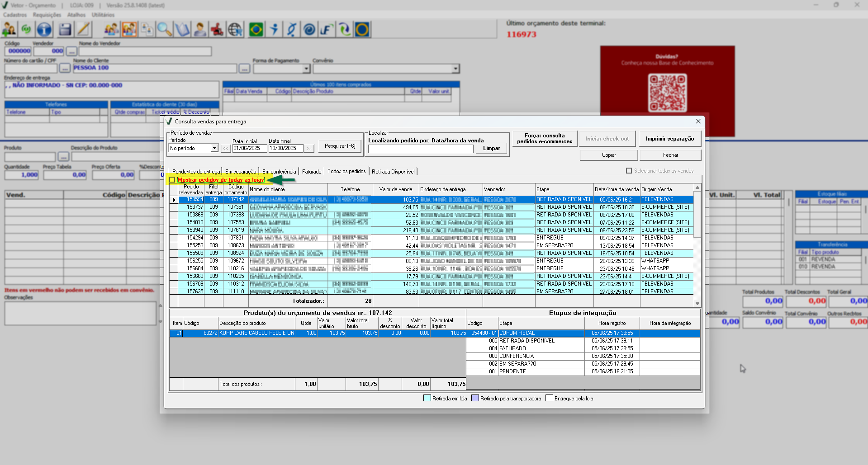Image resolution: width=868 pixels, height=465 pixels.
Task: Switch to Em separação tab
Action: [241, 172]
